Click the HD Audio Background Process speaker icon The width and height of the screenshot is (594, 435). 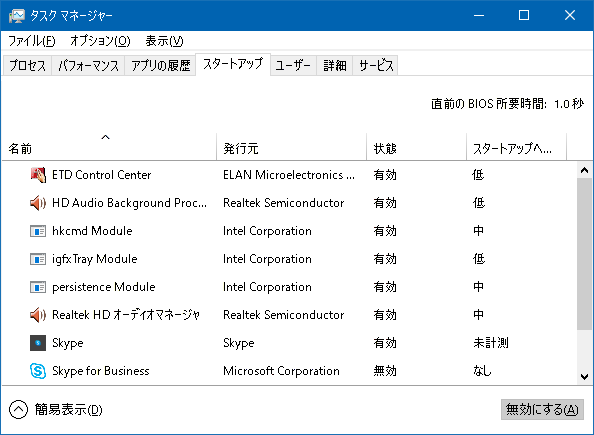pos(38,203)
